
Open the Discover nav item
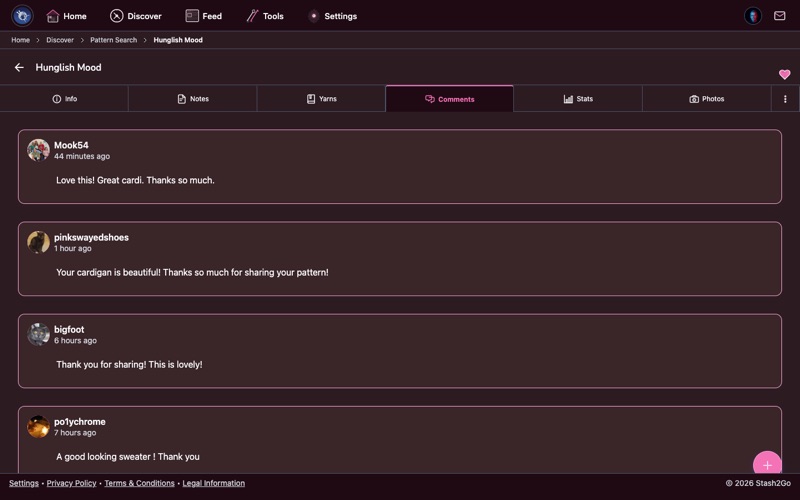(x=136, y=16)
